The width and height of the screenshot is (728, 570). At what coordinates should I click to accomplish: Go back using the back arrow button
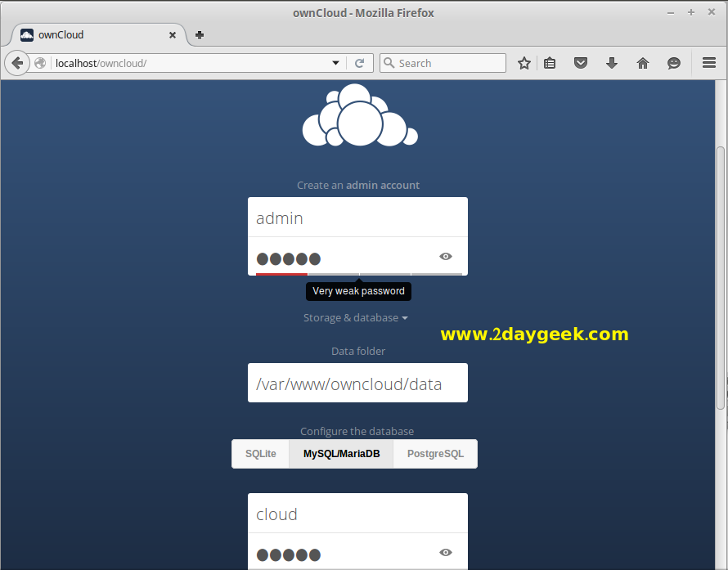(x=17, y=63)
